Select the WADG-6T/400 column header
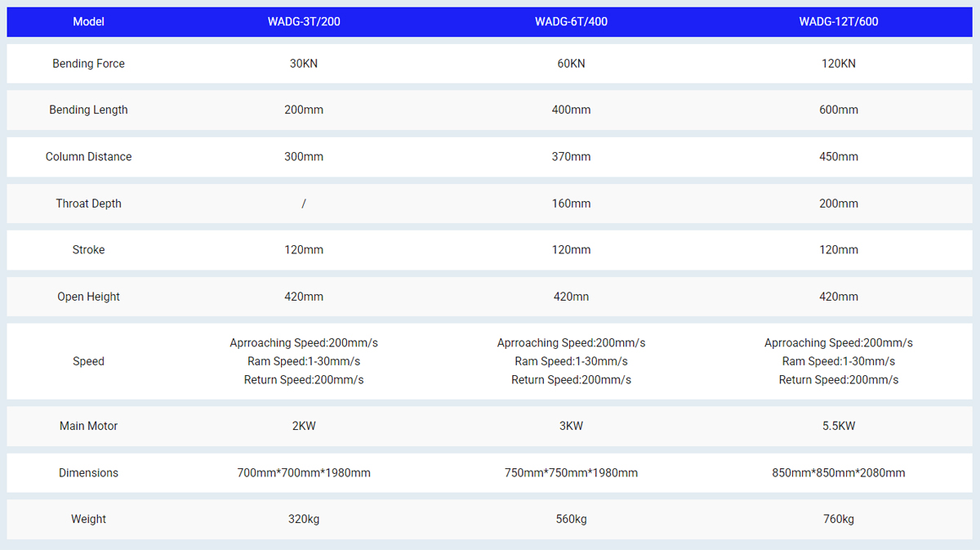 point(571,22)
